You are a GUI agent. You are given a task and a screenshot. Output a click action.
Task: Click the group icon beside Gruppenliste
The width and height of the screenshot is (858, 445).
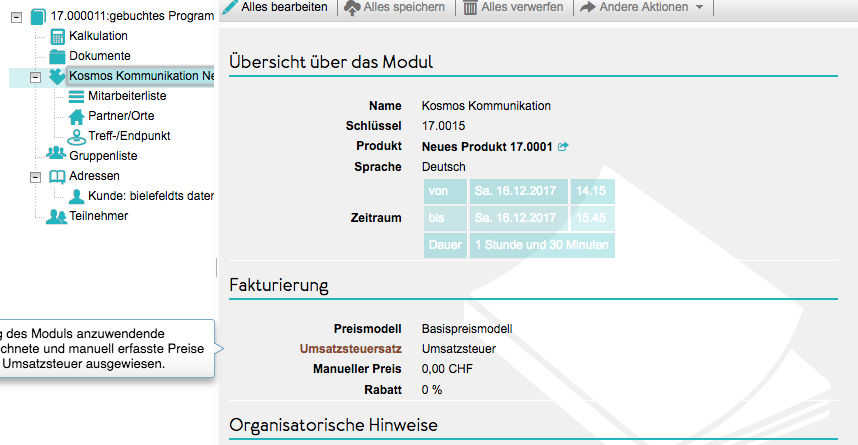pyautogui.click(x=57, y=156)
